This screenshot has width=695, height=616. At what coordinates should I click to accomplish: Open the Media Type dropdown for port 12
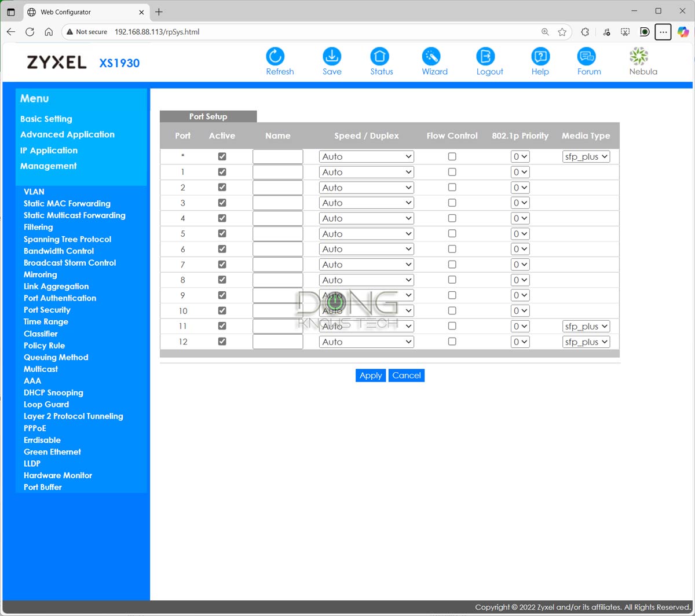point(586,342)
